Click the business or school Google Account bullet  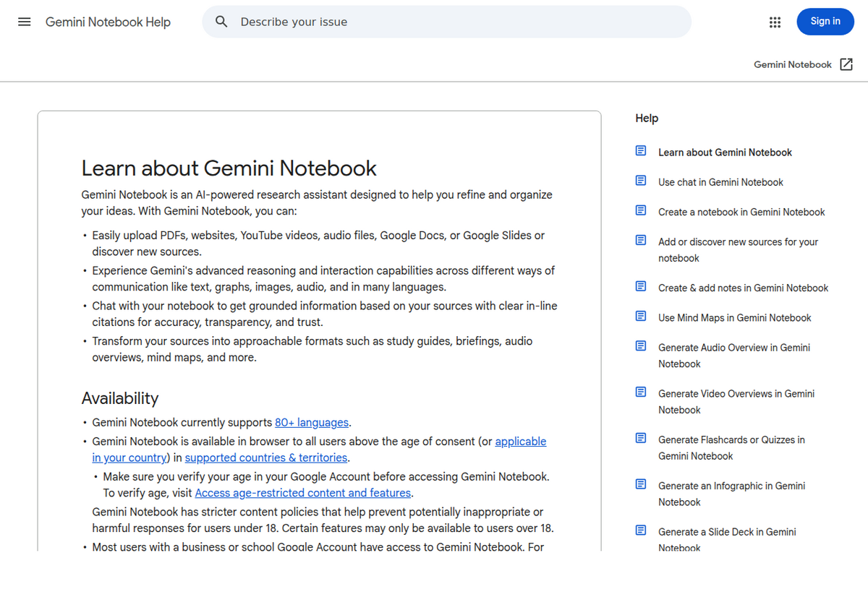pos(318,547)
